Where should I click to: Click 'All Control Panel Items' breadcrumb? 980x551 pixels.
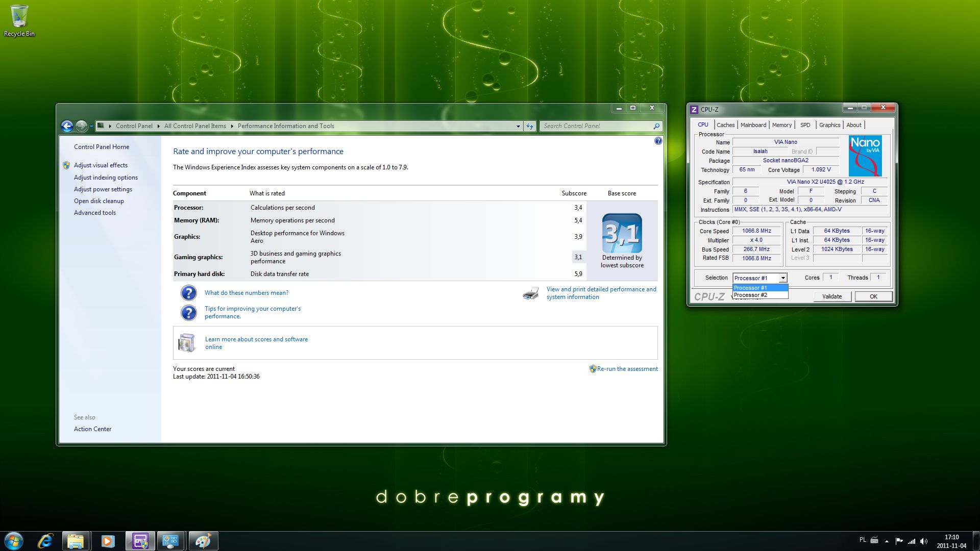tap(195, 126)
